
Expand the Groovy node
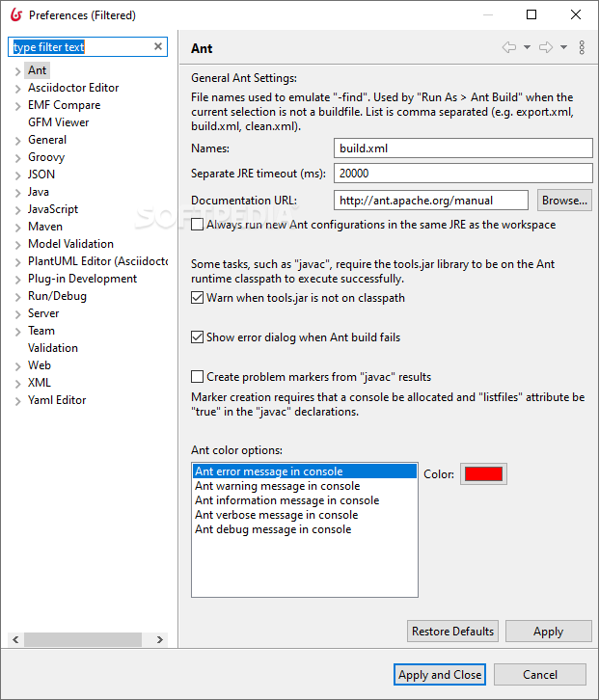point(18,158)
